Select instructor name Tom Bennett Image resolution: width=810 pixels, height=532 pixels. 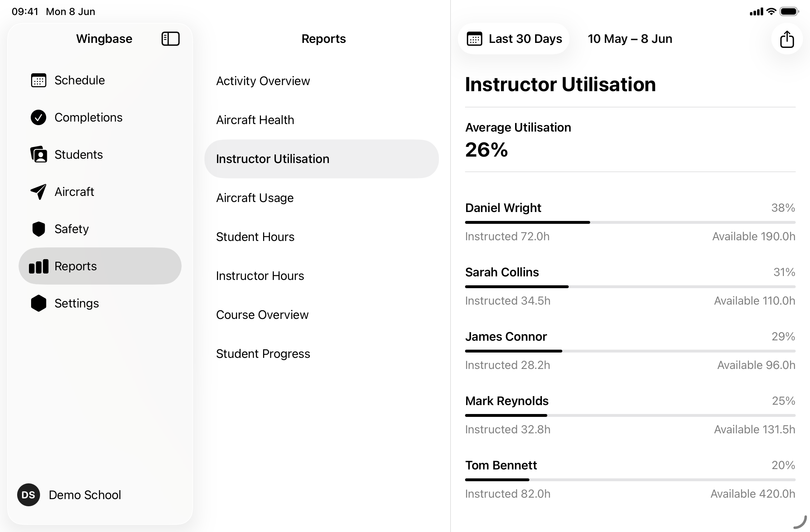coord(501,465)
